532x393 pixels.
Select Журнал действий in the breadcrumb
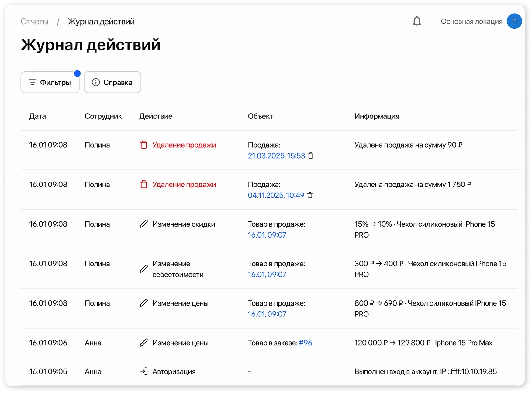point(101,21)
